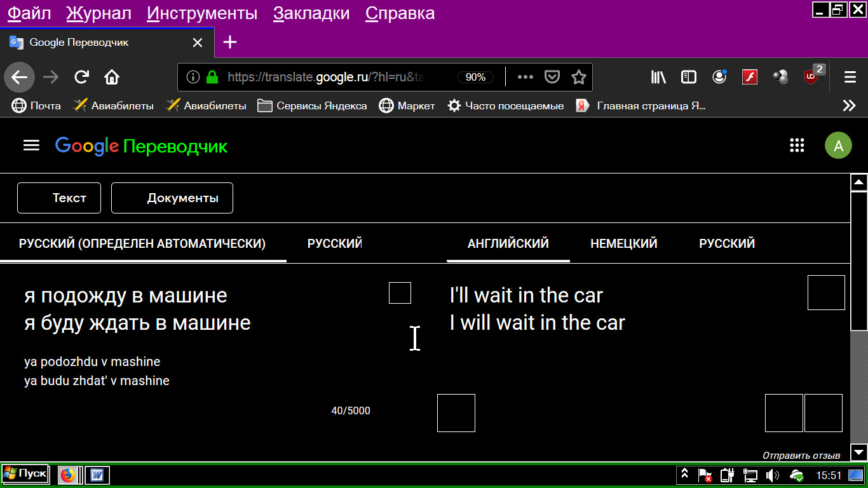Save page to Pocket icon
The width and height of the screenshot is (868, 488).
coord(552,78)
